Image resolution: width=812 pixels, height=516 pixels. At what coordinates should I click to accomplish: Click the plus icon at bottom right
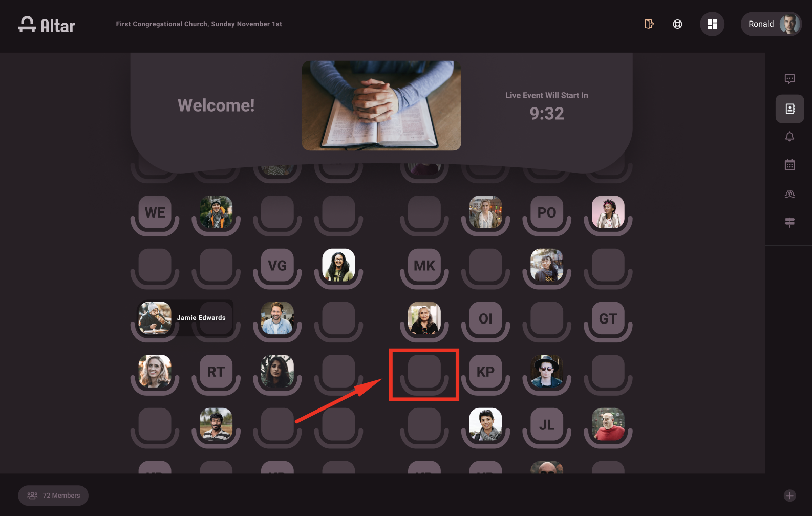tap(789, 496)
